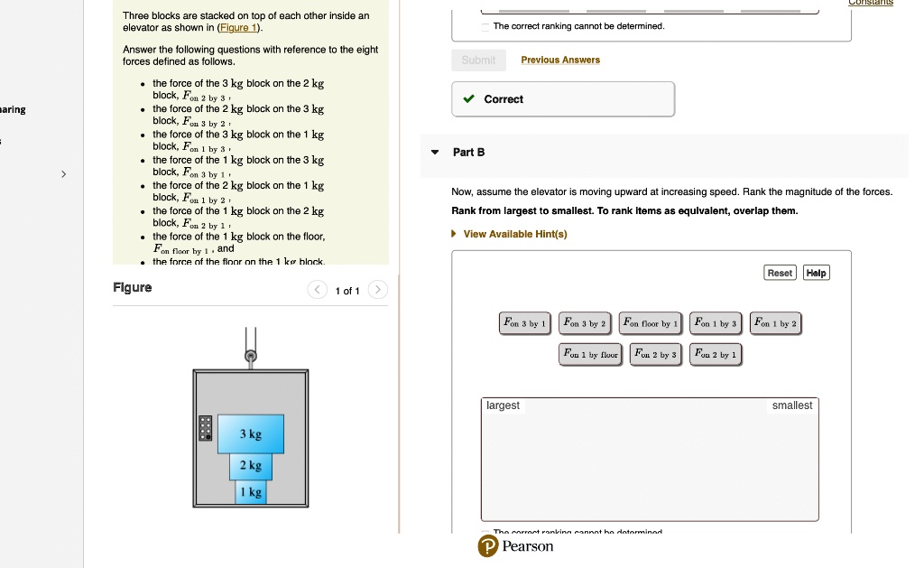Go to the previous figure arrow
Screen dimensions: 924x568
318,290
